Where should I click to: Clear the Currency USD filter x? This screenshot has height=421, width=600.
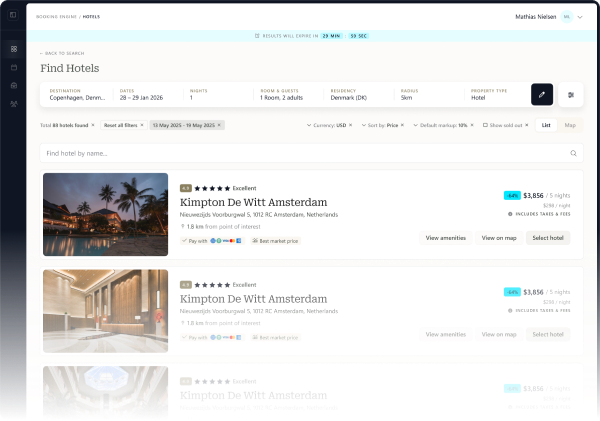tap(350, 125)
